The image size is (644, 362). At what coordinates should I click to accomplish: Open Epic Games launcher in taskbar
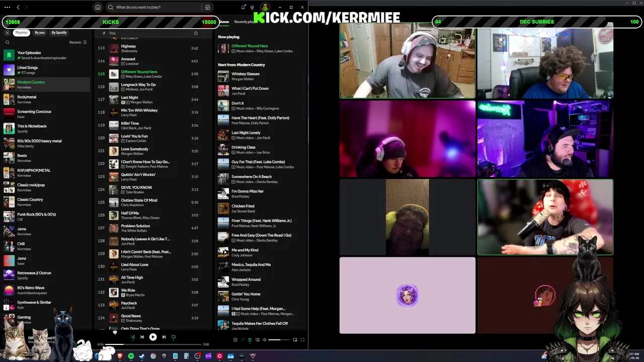164,356
